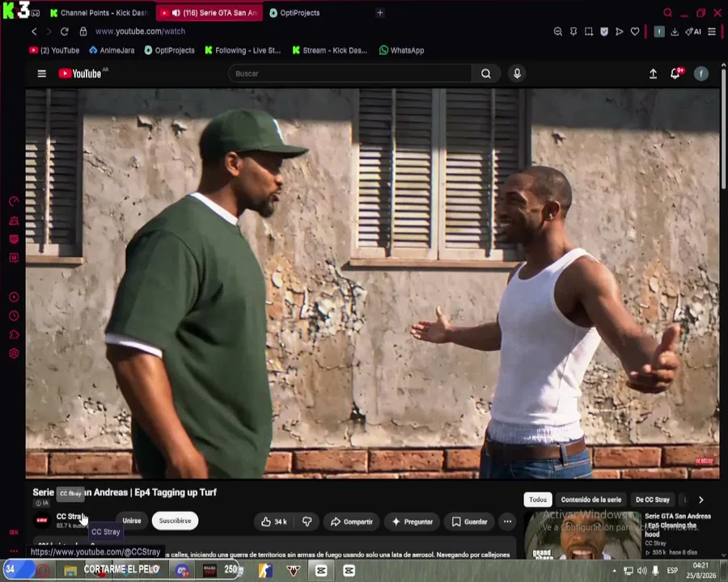Click the Guardar save button
Viewport: 728px width, 582px height.
[x=470, y=521]
